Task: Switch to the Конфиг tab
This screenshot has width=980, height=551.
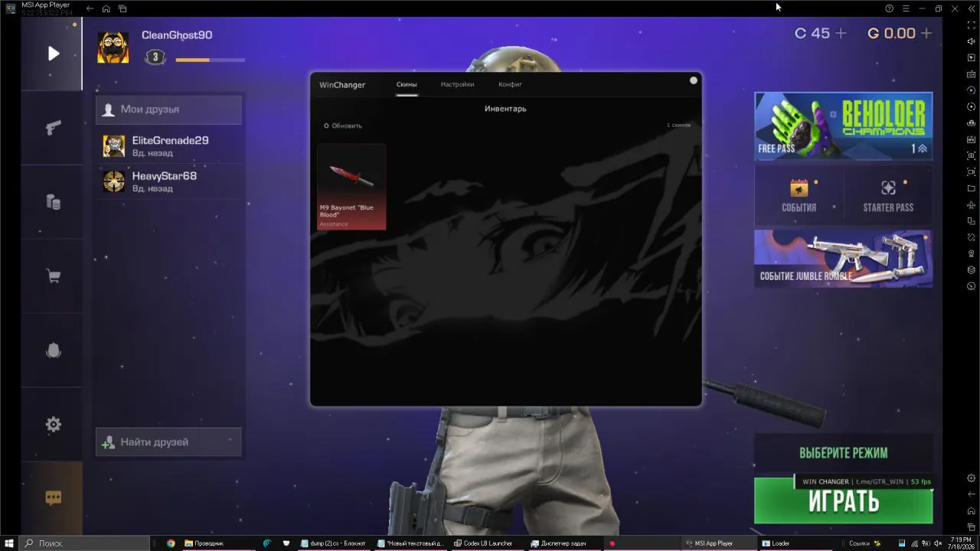Action: (510, 84)
